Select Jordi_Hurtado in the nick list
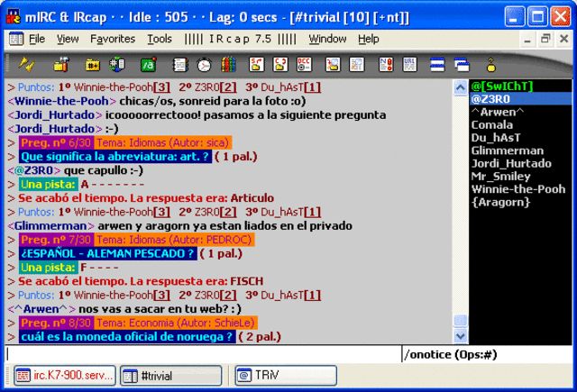 pyautogui.click(x=521, y=163)
